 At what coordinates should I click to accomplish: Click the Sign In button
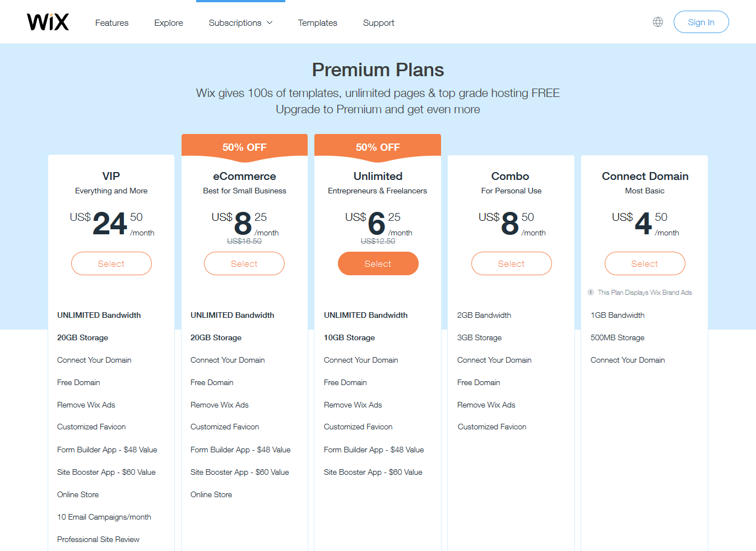tap(701, 22)
